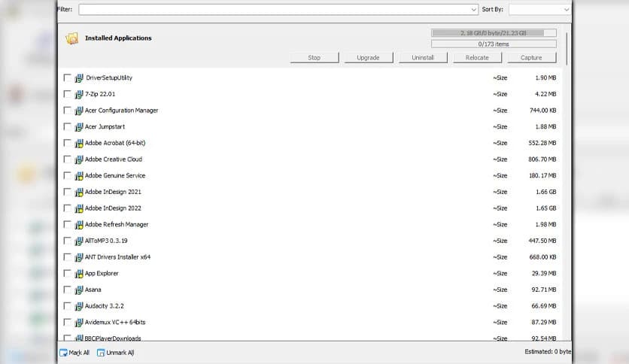Click the AllToMP3 0.3.19 icon
Image resolution: width=629 pixels, height=364 pixels.
pos(79,241)
